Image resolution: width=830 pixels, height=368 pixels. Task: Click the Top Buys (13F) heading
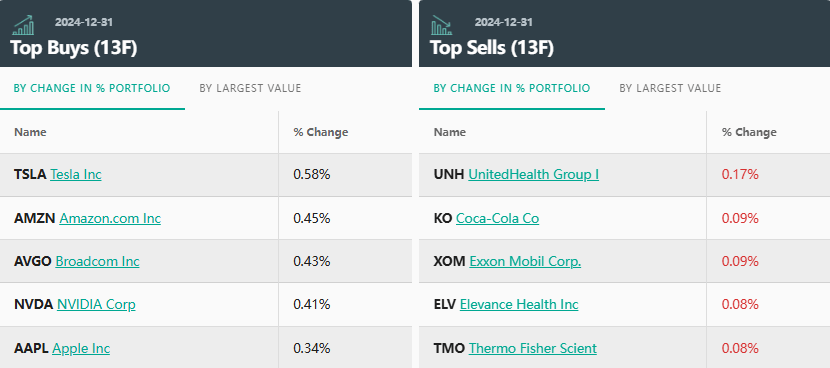tap(74, 48)
